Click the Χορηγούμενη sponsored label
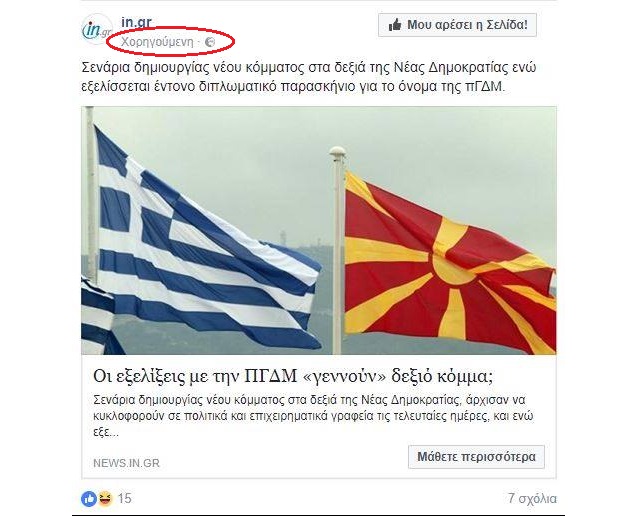The height and width of the screenshot is (516, 642). tap(157, 42)
